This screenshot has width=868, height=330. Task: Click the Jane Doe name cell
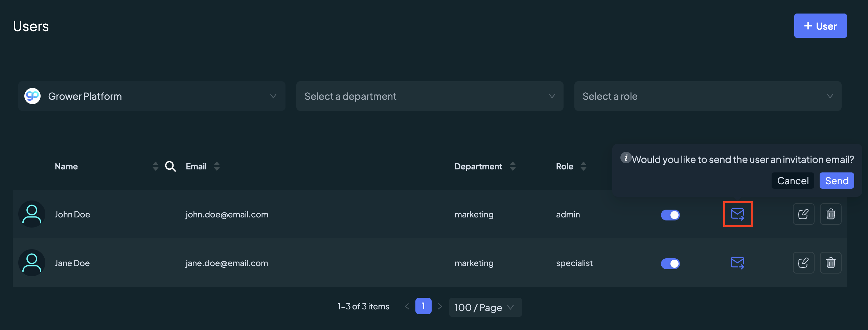tap(72, 263)
